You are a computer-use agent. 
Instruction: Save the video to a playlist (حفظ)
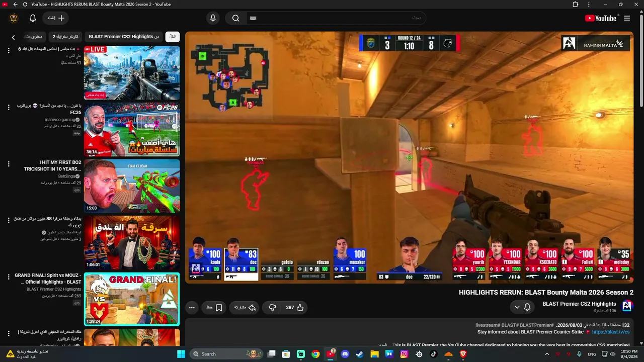(x=214, y=308)
